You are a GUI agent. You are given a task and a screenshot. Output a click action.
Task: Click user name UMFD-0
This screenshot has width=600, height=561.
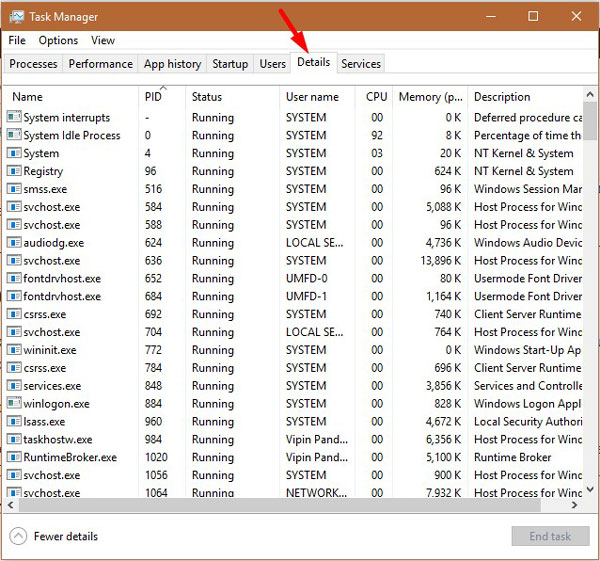tap(307, 278)
